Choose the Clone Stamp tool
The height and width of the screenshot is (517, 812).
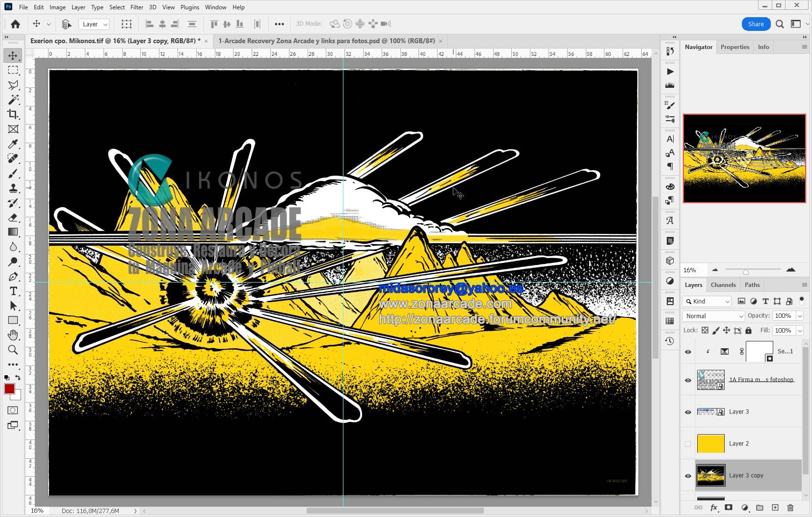(13, 188)
